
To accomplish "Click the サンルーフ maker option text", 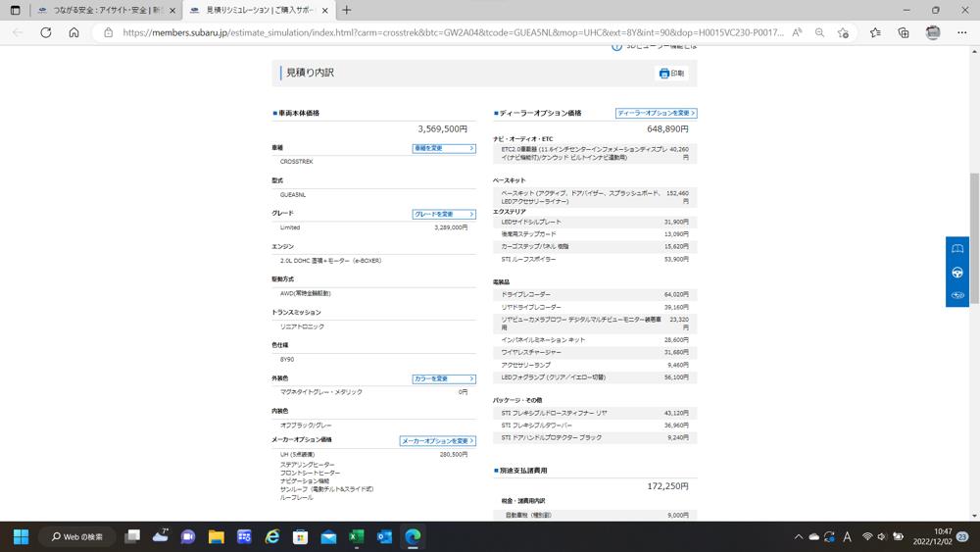I will coord(326,489).
